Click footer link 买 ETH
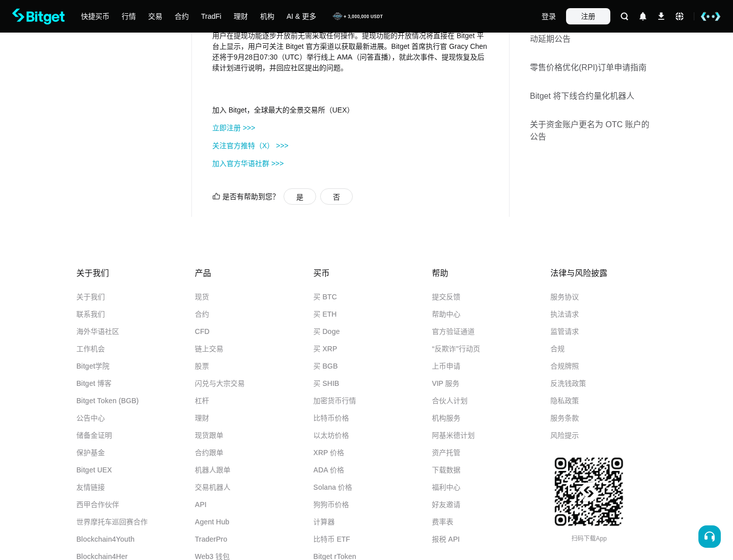Viewport: 733px width, 560px height. [325, 314]
